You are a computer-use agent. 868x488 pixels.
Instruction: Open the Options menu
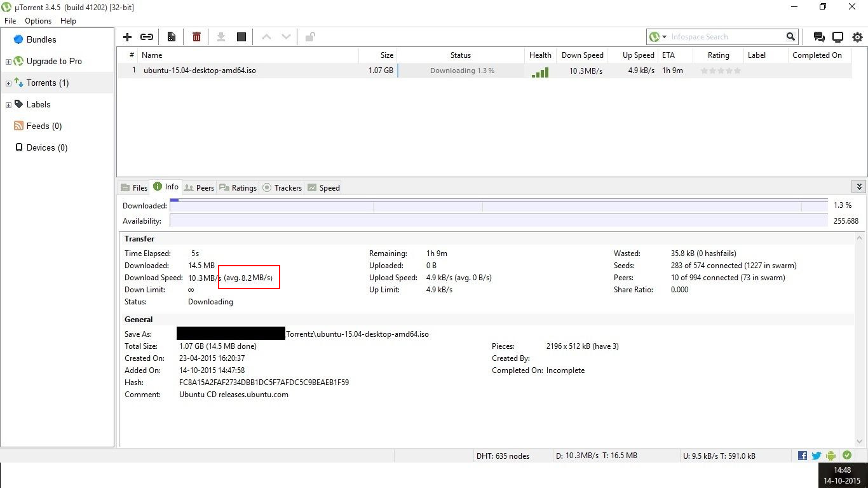point(38,21)
